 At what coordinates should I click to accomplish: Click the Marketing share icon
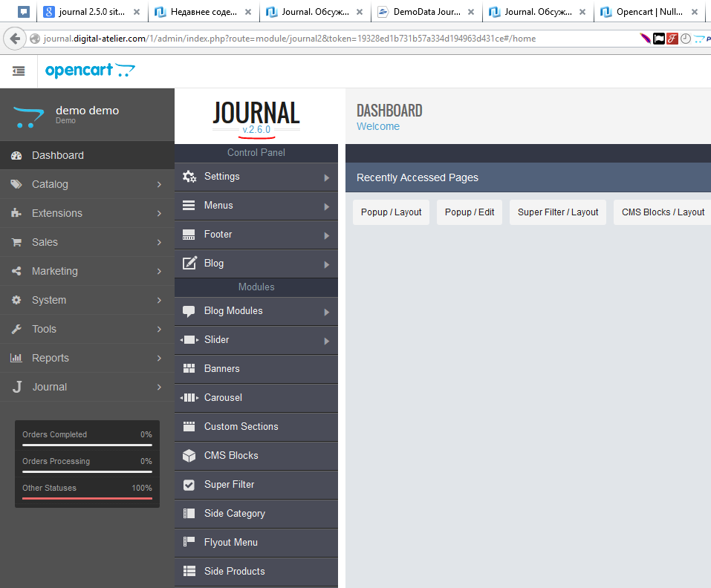click(x=16, y=271)
